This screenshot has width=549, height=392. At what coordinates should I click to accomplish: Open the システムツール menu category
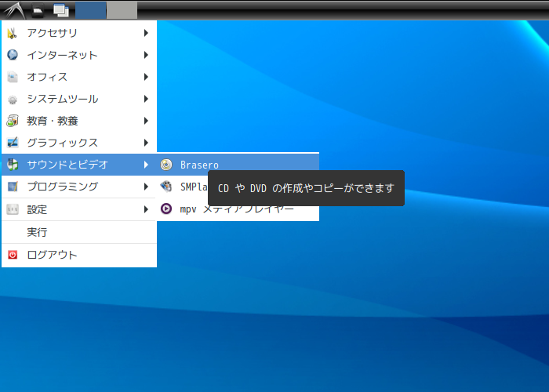click(79, 99)
